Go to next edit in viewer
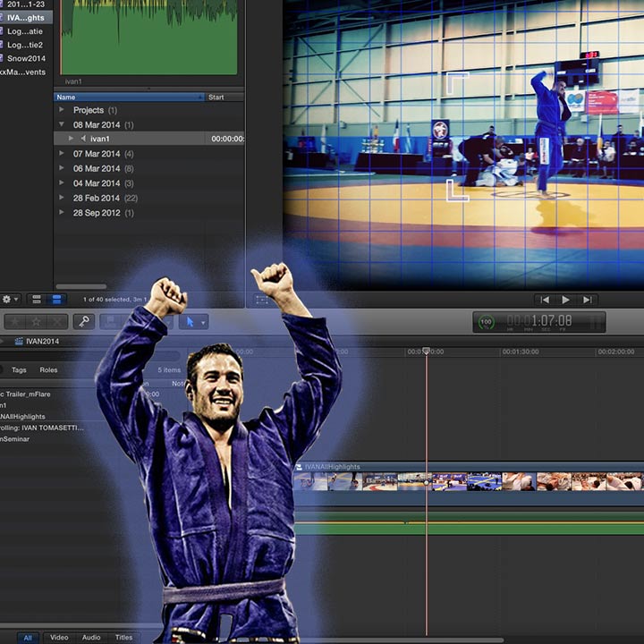644x644 pixels. [x=588, y=300]
